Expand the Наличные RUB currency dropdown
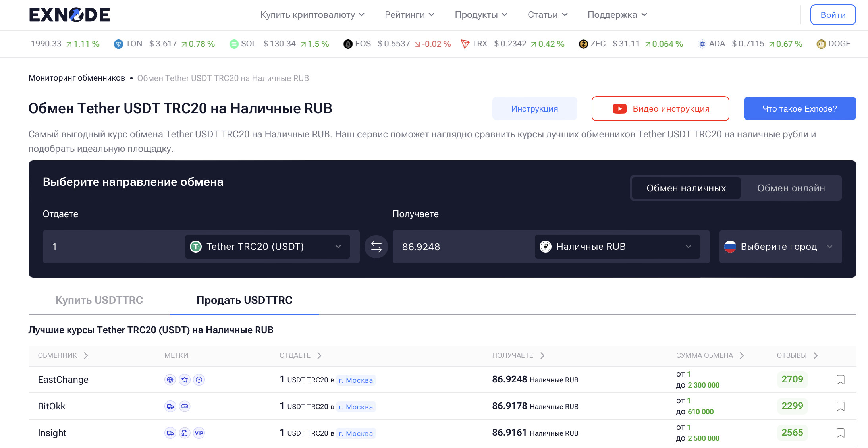Viewport: 868px width, 448px height. pos(617,247)
